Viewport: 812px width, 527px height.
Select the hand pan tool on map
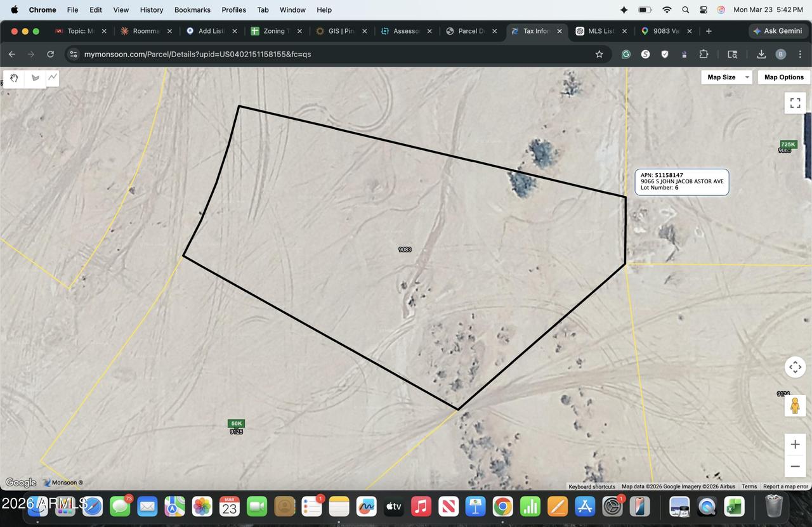pos(14,78)
